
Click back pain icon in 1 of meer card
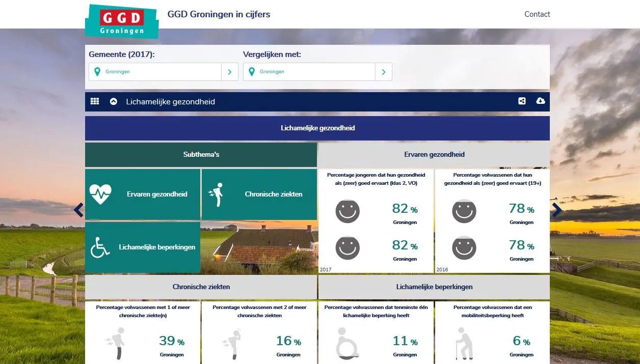(x=114, y=344)
